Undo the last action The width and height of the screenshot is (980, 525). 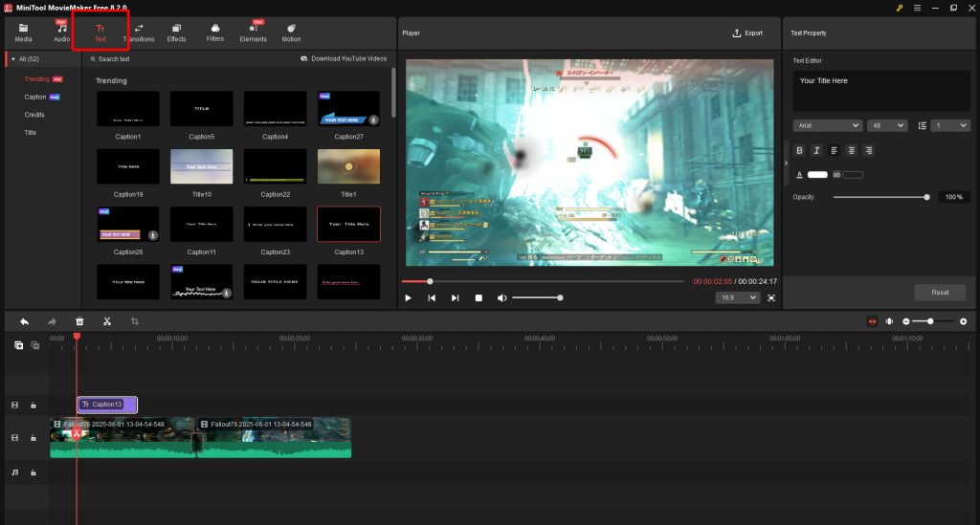click(24, 321)
